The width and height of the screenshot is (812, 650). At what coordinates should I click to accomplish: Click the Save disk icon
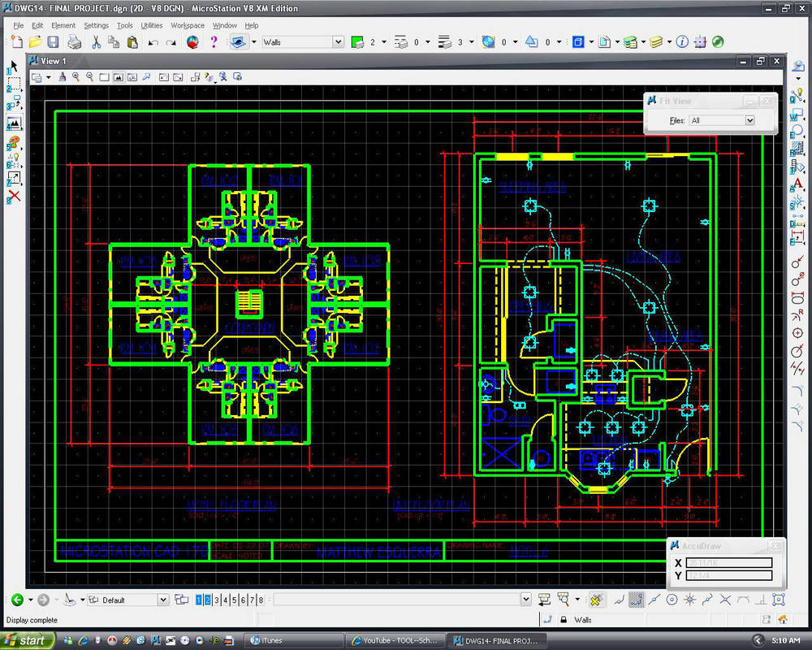53,42
